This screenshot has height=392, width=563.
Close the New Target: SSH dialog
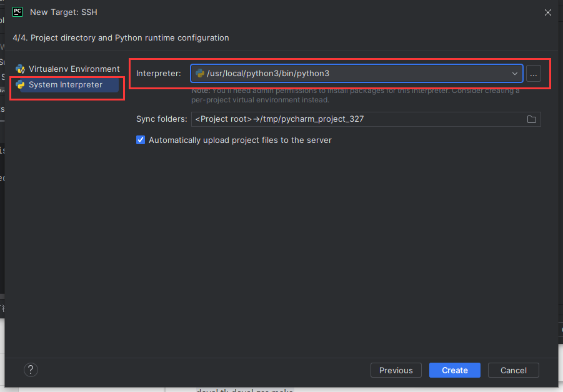pyautogui.click(x=548, y=12)
